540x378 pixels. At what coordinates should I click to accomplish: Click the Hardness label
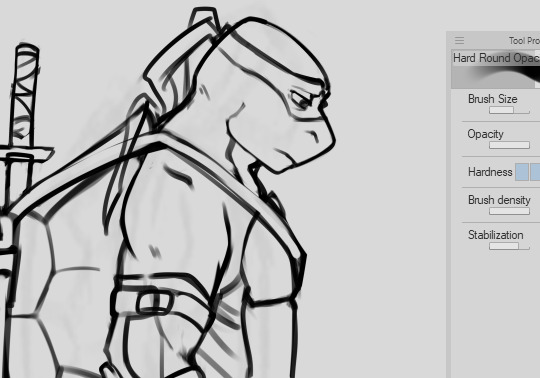pyautogui.click(x=490, y=172)
